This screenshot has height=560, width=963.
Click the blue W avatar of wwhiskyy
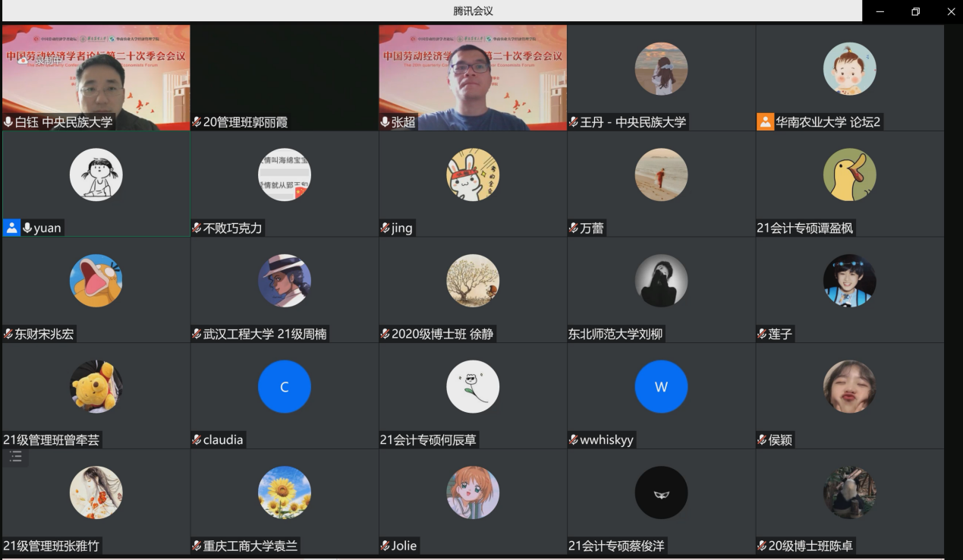click(661, 387)
